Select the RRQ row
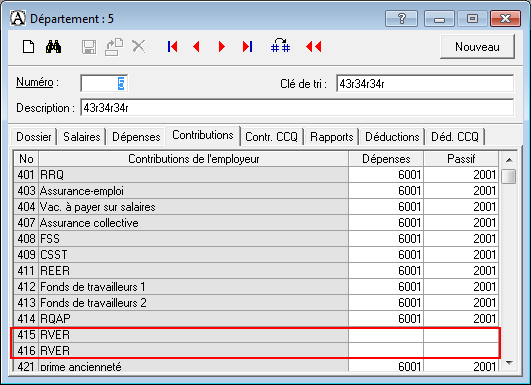 pos(256,175)
